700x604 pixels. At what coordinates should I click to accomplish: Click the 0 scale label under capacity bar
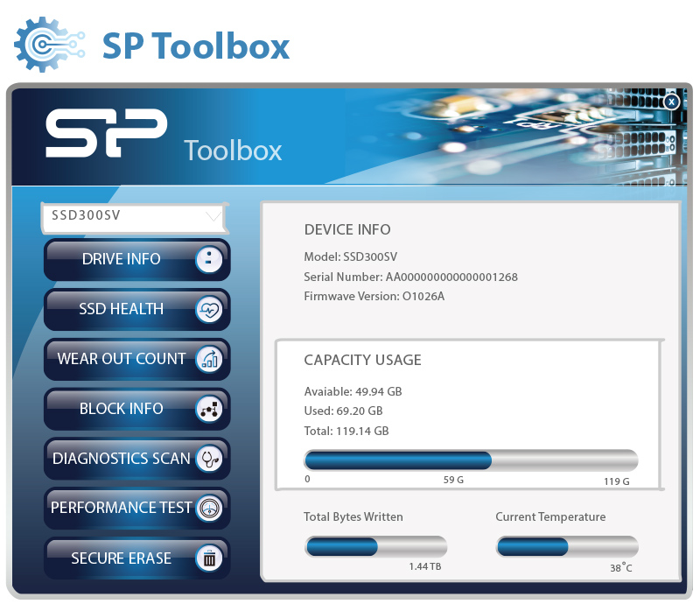click(x=307, y=479)
